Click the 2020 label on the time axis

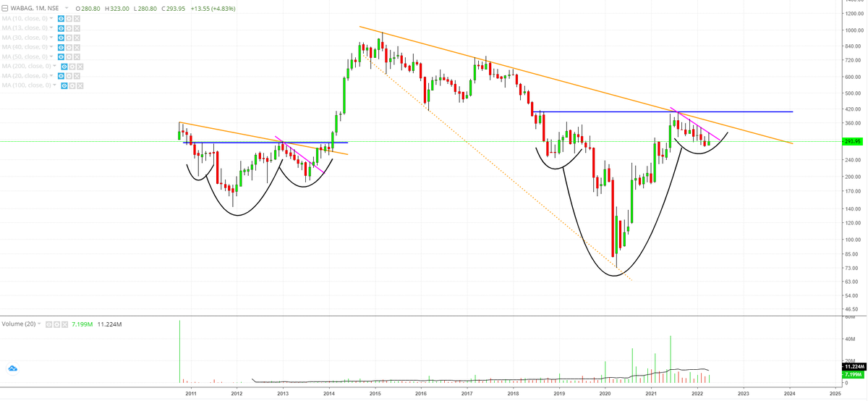pos(605,394)
